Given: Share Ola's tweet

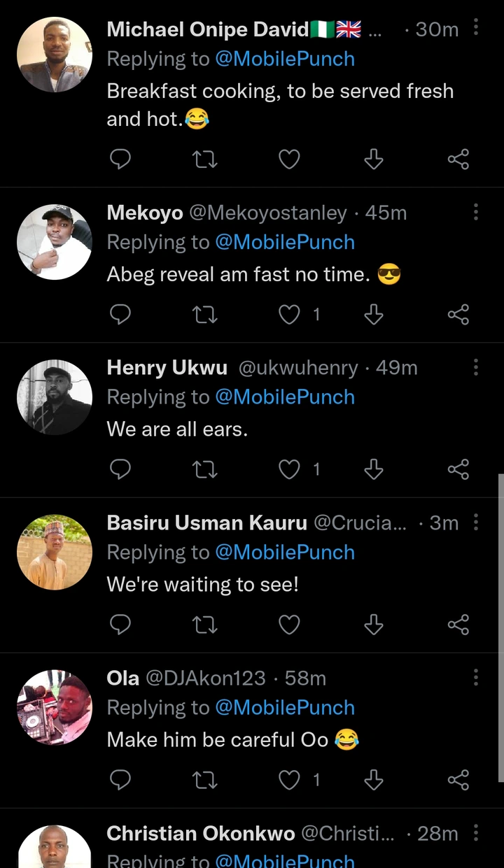Looking at the screenshot, I should click(x=458, y=779).
